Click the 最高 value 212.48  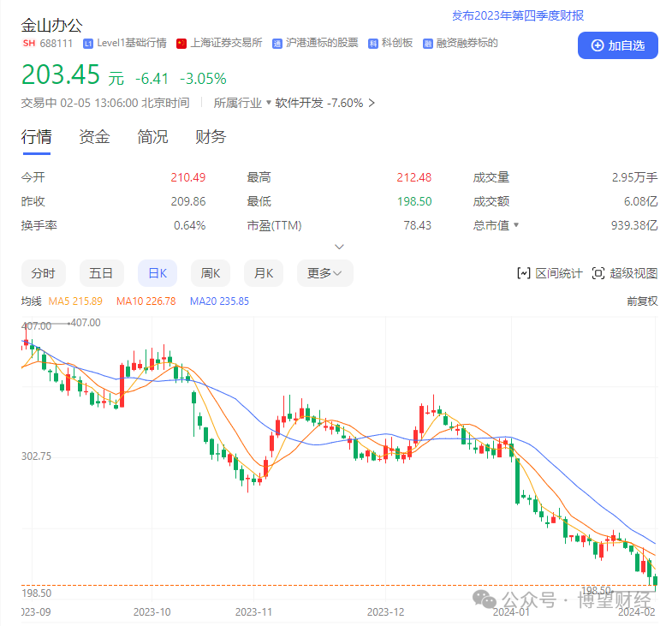point(414,177)
